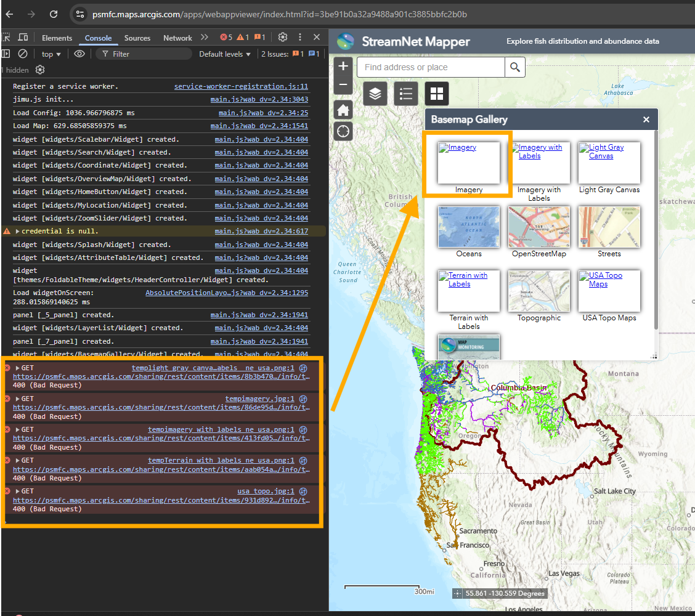
Task: Zoom out on the map
Action: point(343,84)
